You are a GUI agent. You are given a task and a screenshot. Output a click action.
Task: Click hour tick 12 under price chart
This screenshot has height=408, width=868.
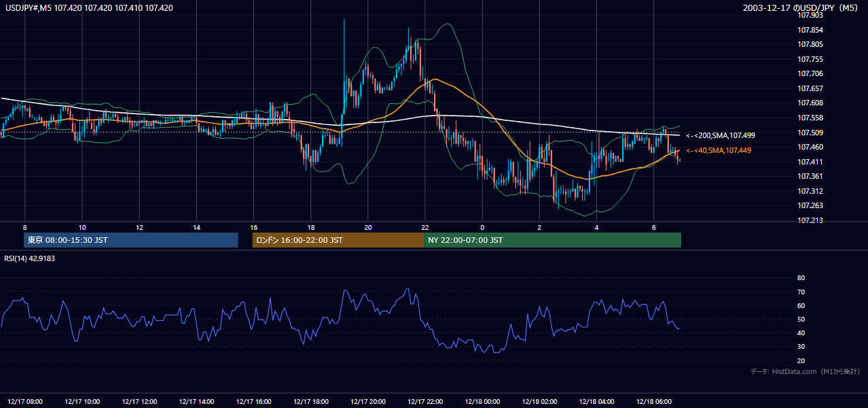(139, 227)
